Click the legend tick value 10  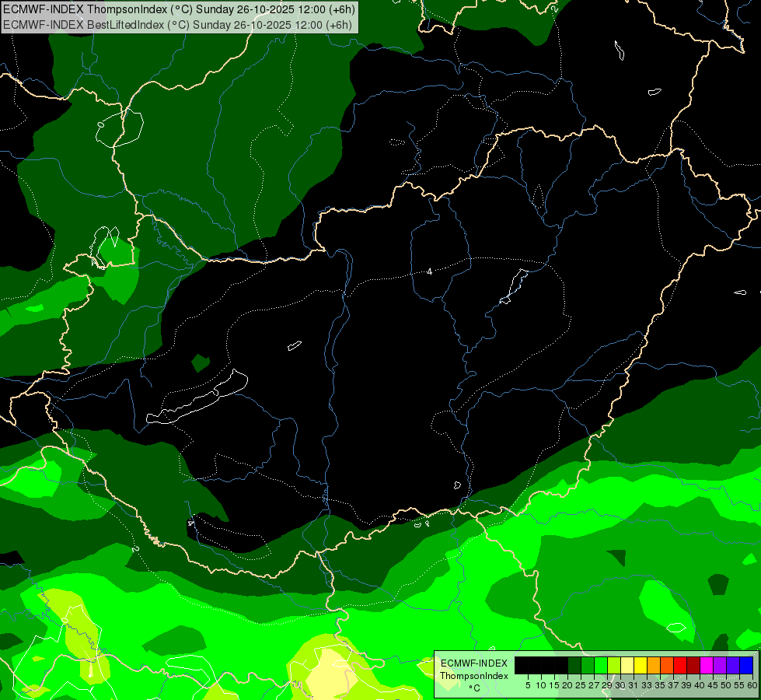[541, 685]
